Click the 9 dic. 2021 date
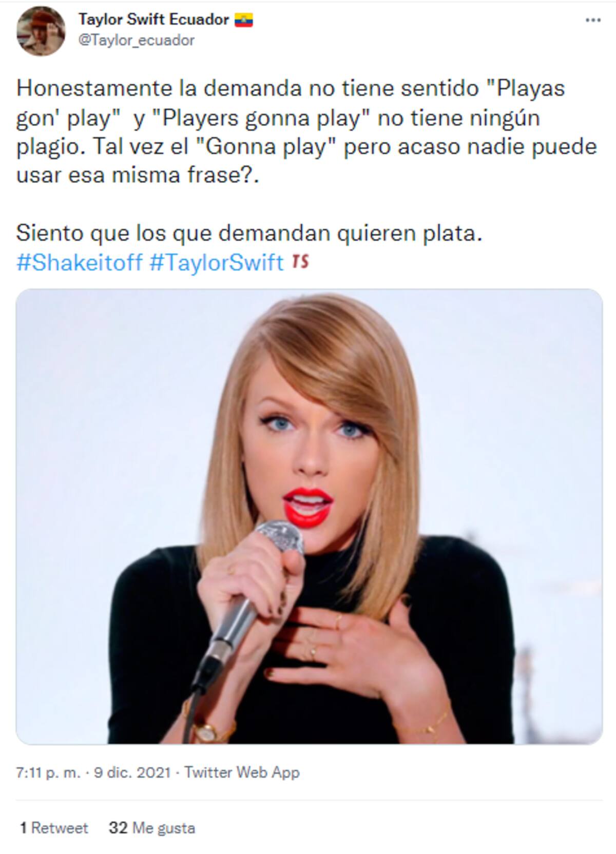This screenshot has width=616, height=854. (x=132, y=772)
